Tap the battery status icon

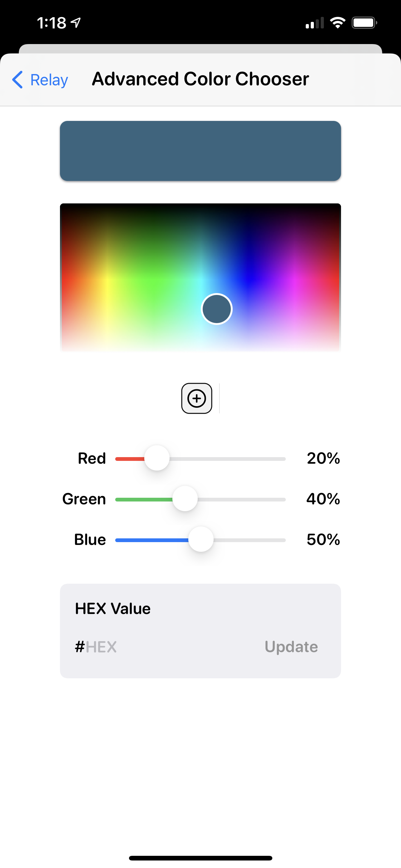click(x=364, y=23)
